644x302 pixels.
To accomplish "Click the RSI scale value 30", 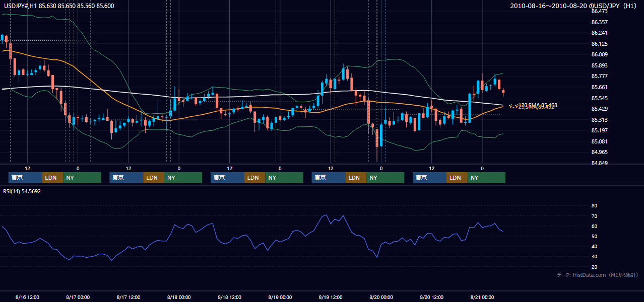I will (594, 257).
